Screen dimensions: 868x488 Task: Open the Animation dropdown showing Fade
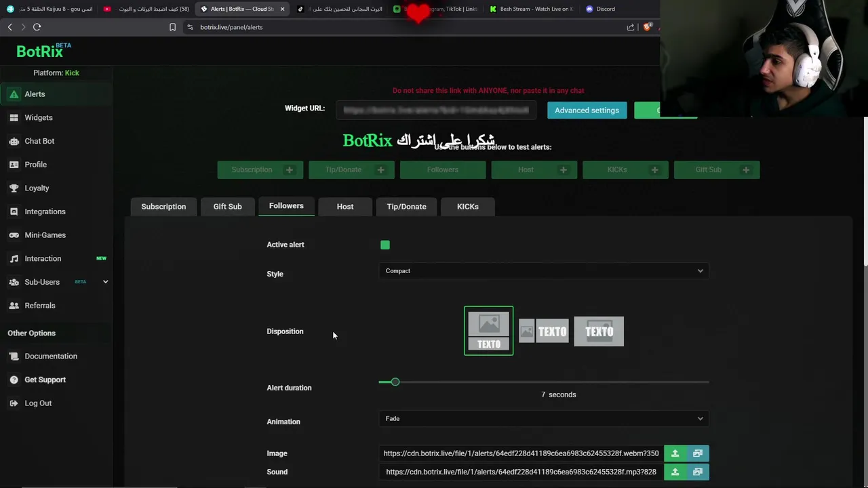tap(544, 419)
